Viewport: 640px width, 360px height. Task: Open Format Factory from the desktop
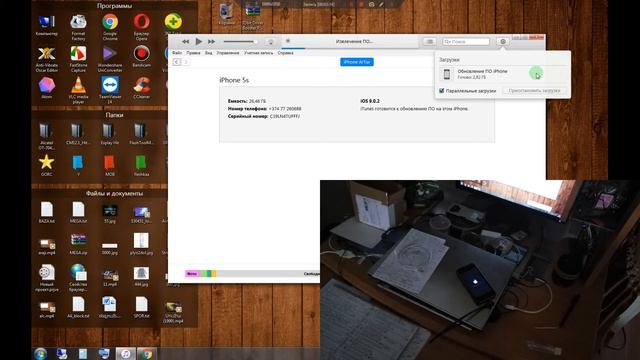(x=78, y=27)
